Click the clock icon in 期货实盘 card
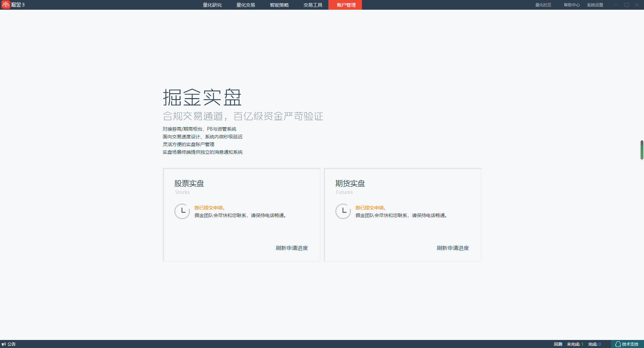 pos(343,211)
